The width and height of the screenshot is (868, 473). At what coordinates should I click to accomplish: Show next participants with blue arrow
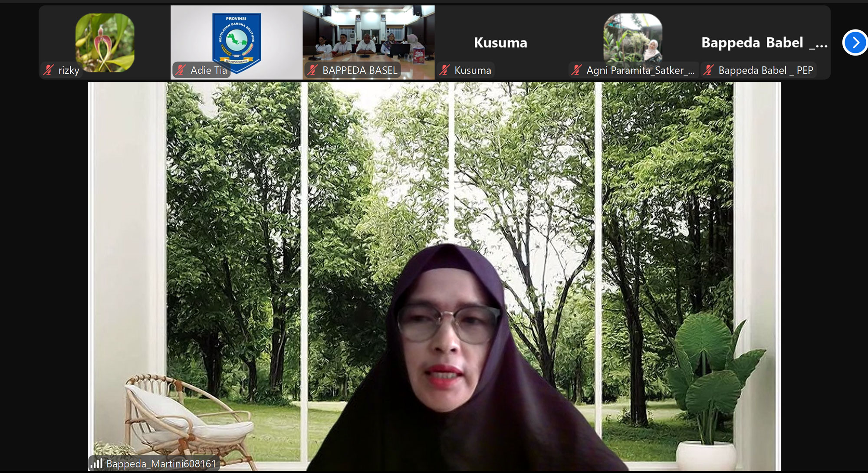(x=855, y=43)
